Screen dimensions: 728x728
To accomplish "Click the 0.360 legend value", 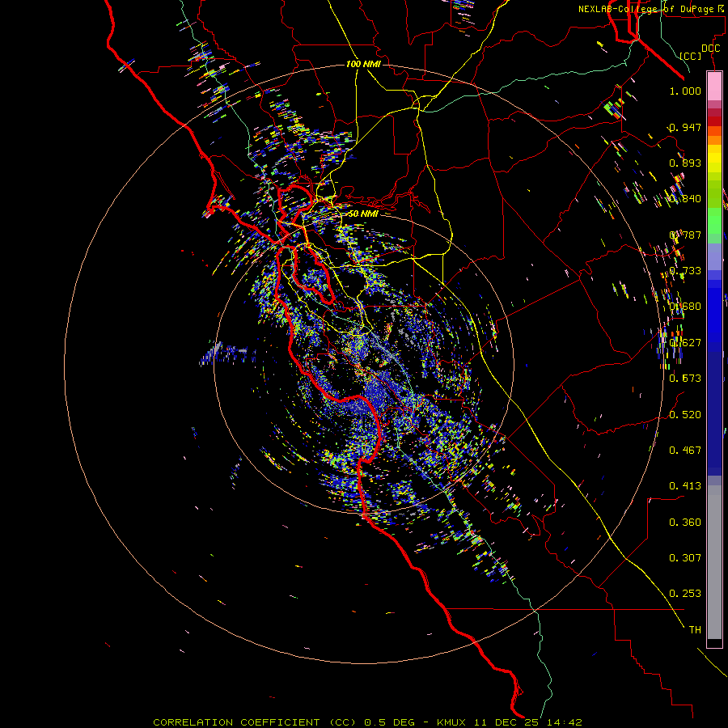I will [685, 523].
